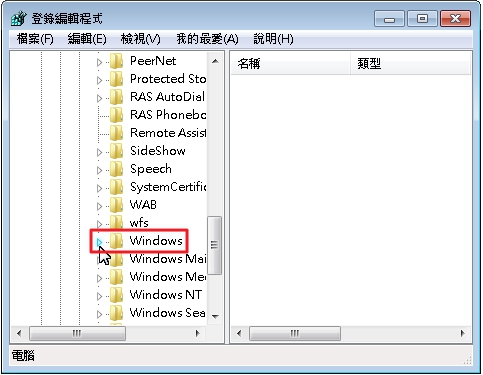
Task: Click the Remote Assist folder icon
Action: 117,133
